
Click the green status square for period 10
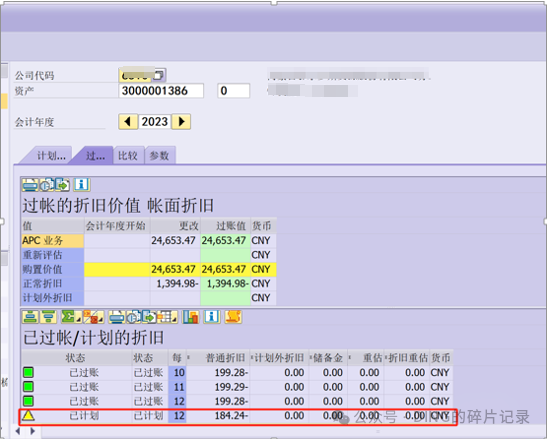(28, 372)
